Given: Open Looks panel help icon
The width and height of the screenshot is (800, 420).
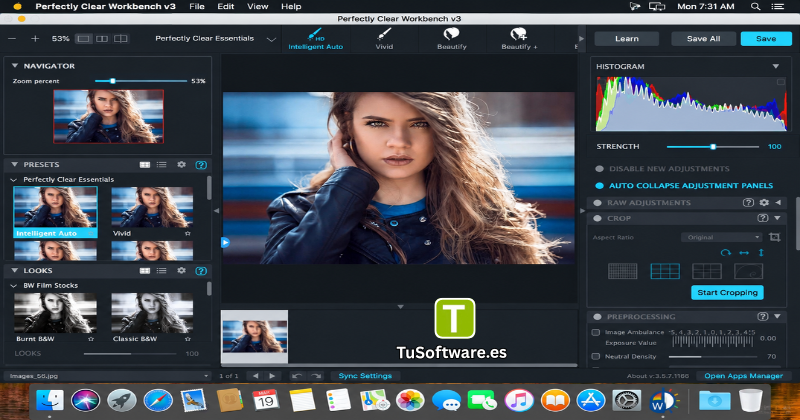Looking at the screenshot, I should click(x=201, y=271).
